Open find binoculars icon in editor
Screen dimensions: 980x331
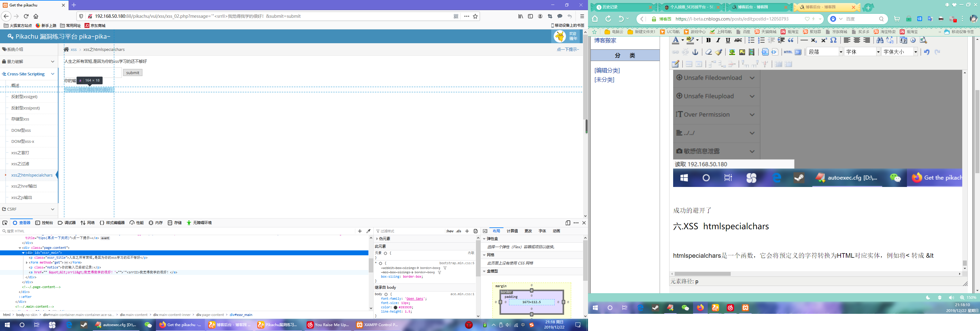point(880,40)
